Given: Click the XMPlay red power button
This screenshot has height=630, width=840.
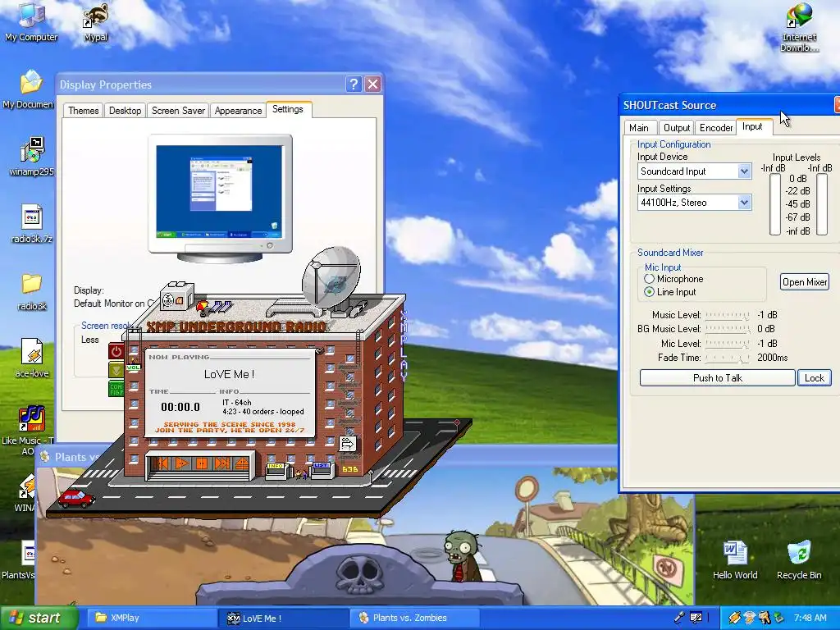Looking at the screenshot, I should pos(116,351).
